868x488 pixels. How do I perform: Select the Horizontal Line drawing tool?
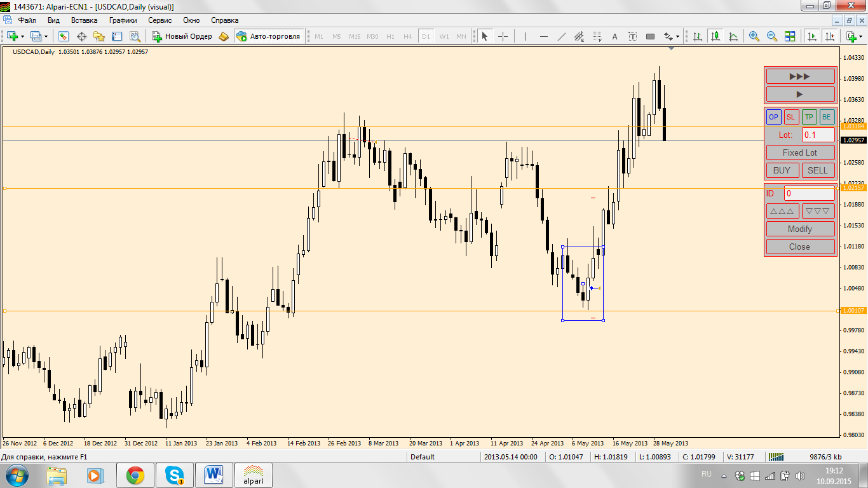coord(543,36)
